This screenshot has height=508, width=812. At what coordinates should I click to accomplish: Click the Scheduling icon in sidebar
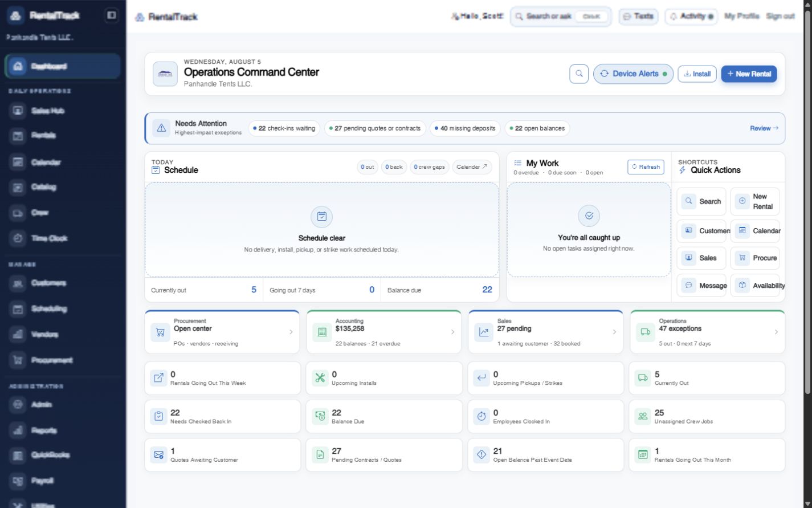pyautogui.click(x=18, y=308)
